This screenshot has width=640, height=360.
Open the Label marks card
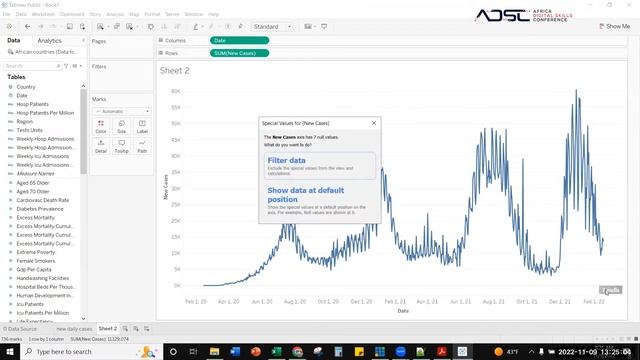click(142, 127)
